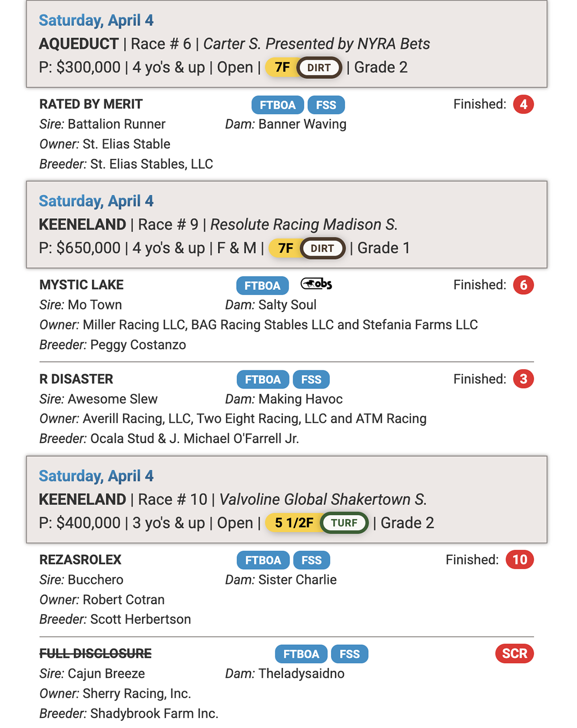Click FSS badge for R Disaster

[x=311, y=379]
